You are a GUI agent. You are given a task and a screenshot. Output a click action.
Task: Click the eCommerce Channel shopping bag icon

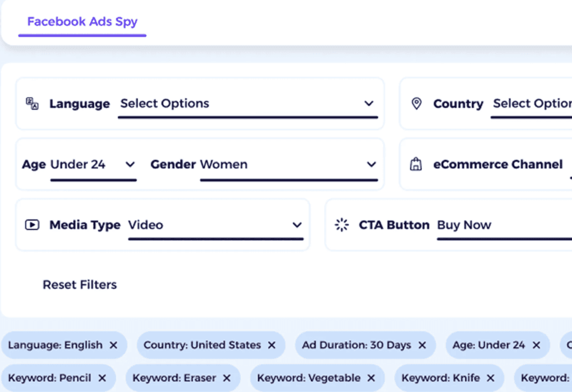click(x=416, y=164)
